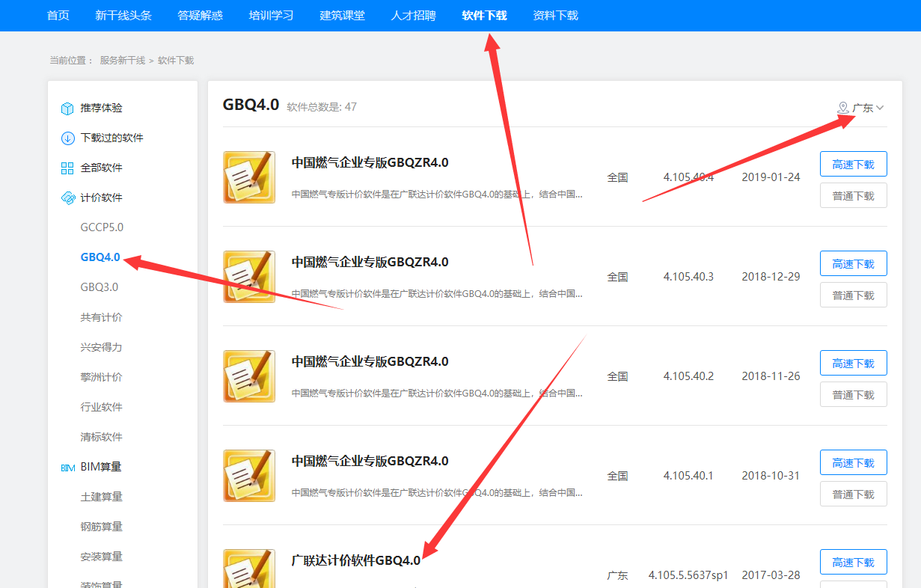Select 擎洲计价 in the sidebar
This screenshot has width=921, height=588.
[x=102, y=377]
